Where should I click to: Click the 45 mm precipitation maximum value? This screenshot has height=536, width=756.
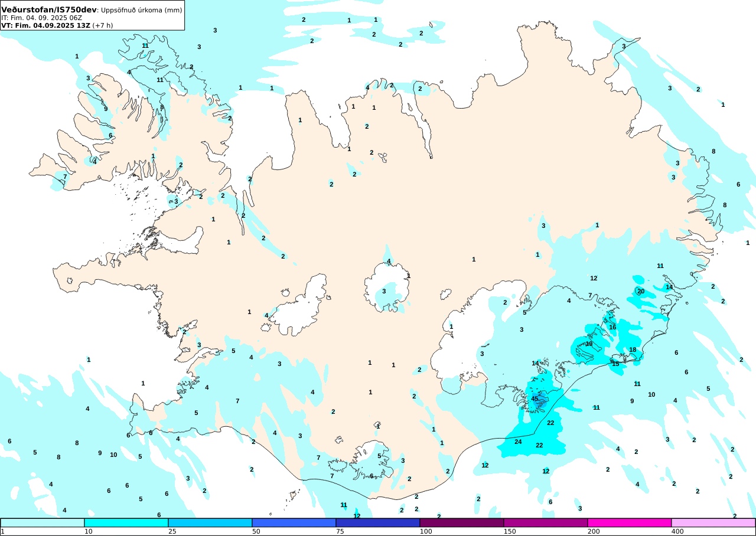[x=535, y=398]
